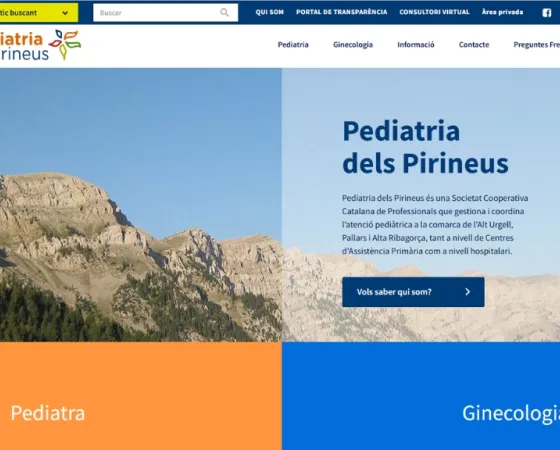This screenshot has height=450, width=560.
Task: Open the Ginecologia menu item
Action: 353,45
